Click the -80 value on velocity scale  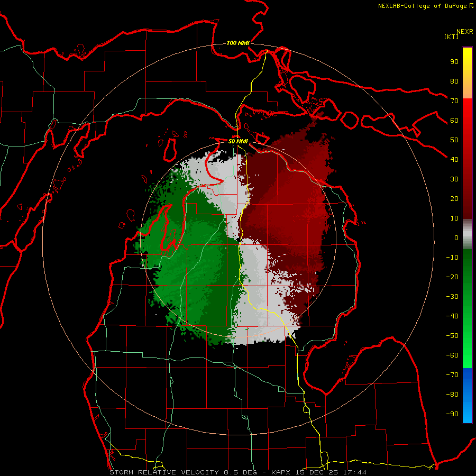[452, 395]
